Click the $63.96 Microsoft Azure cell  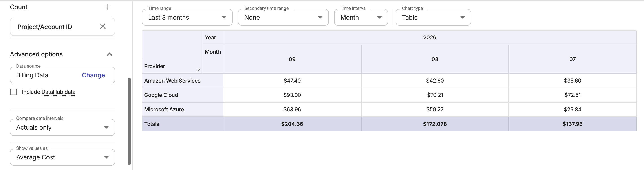292,110
